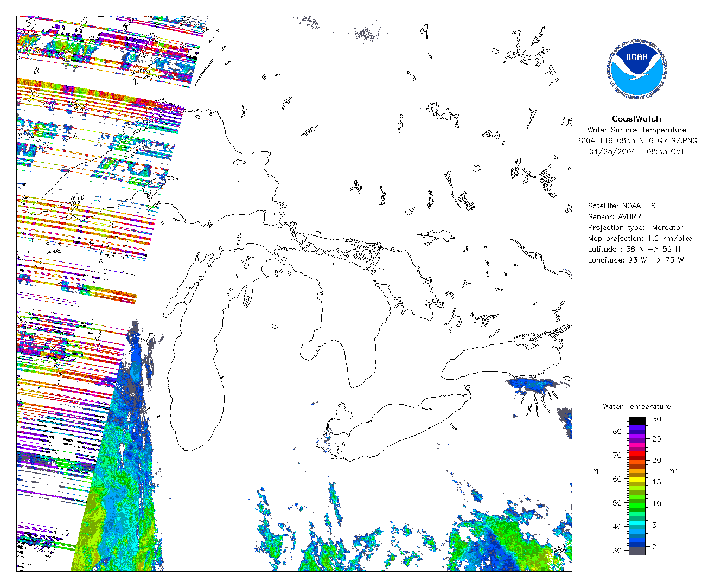Click the black swatch atop the color scale
Image resolution: width=702 pixels, height=588 pixels.
pos(637,420)
